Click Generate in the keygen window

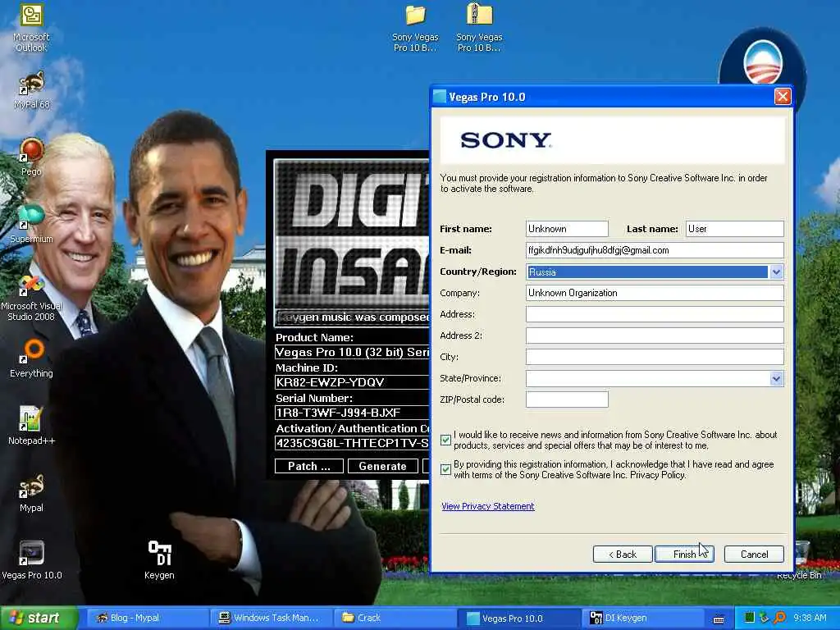pos(382,466)
